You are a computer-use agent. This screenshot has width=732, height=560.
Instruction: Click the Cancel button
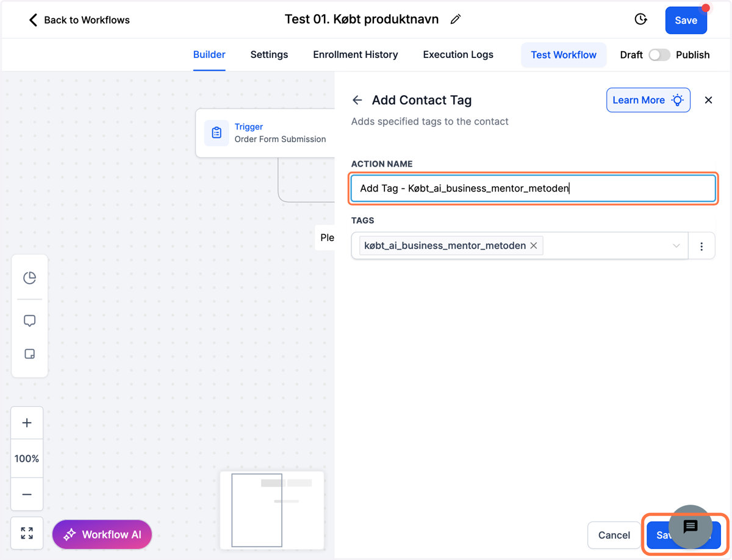(x=614, y=535)
